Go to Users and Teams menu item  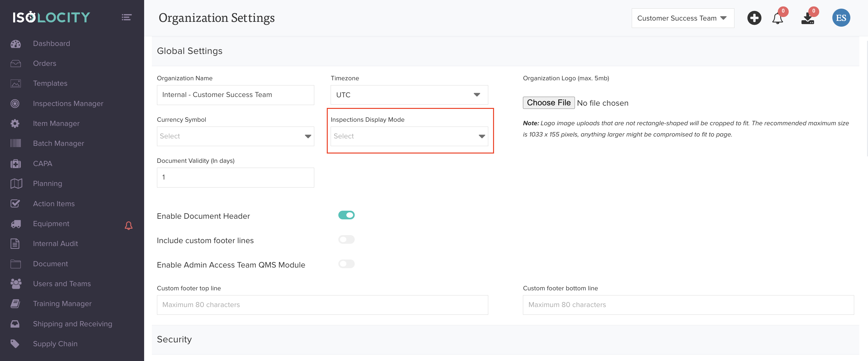(x=62, y=284)
